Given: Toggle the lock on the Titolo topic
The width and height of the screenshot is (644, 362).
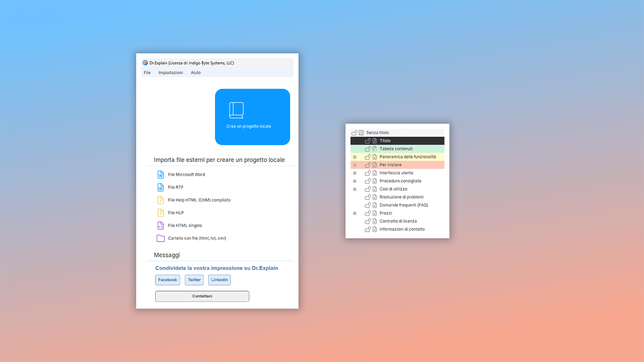Looking at the screenshot, I should click(368, 141).
